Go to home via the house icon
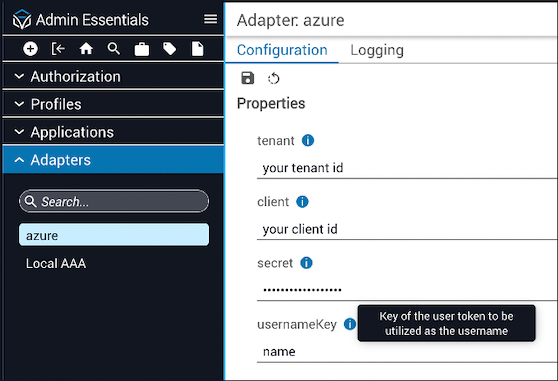Image resolution: width=558 pixels, height=381 pixels. 86,49
